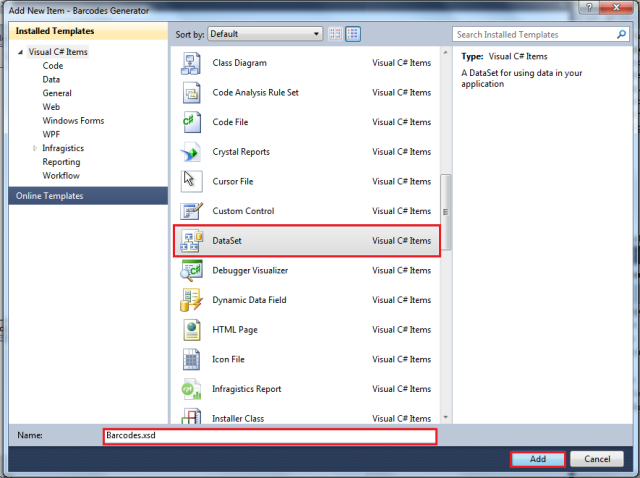Pick the Debugger Visualizer icon
Screen dimensions: 640x478
coord(191,270)
